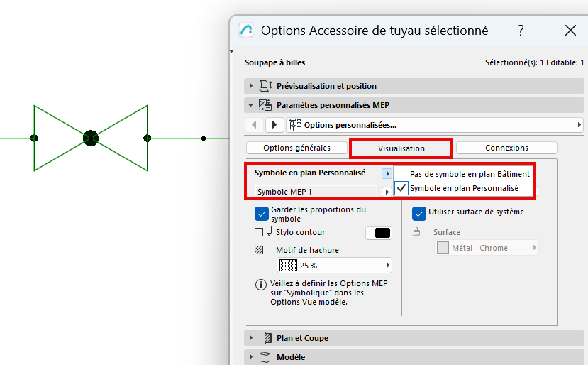The image size is (588, 365).
Task: Switch to the Options générales tab
Action: 296,148
